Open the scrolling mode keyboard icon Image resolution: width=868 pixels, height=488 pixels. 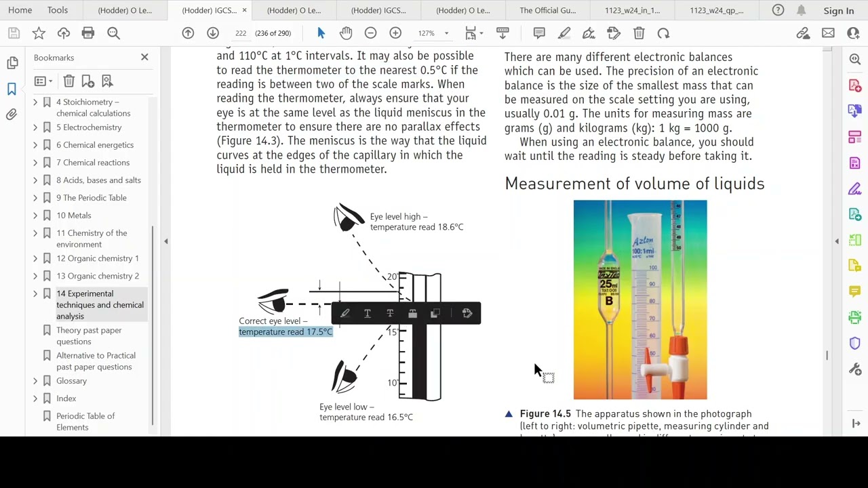[x=502, y=33]
